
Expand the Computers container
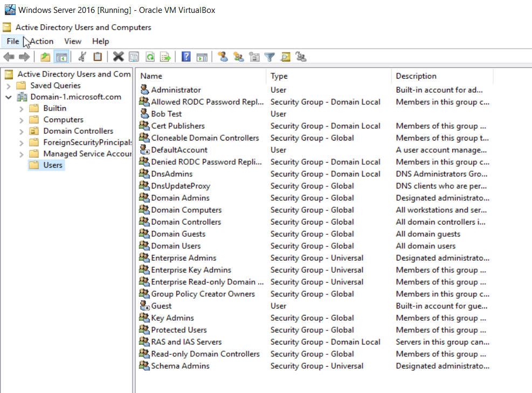pos(22,120)
